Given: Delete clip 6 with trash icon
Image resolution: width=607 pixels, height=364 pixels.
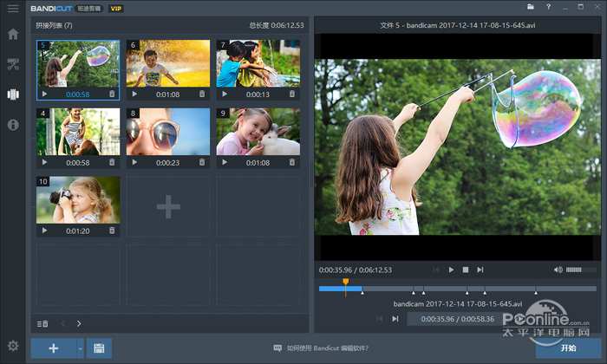Looking at the screenshot, I should click(202, 94).
